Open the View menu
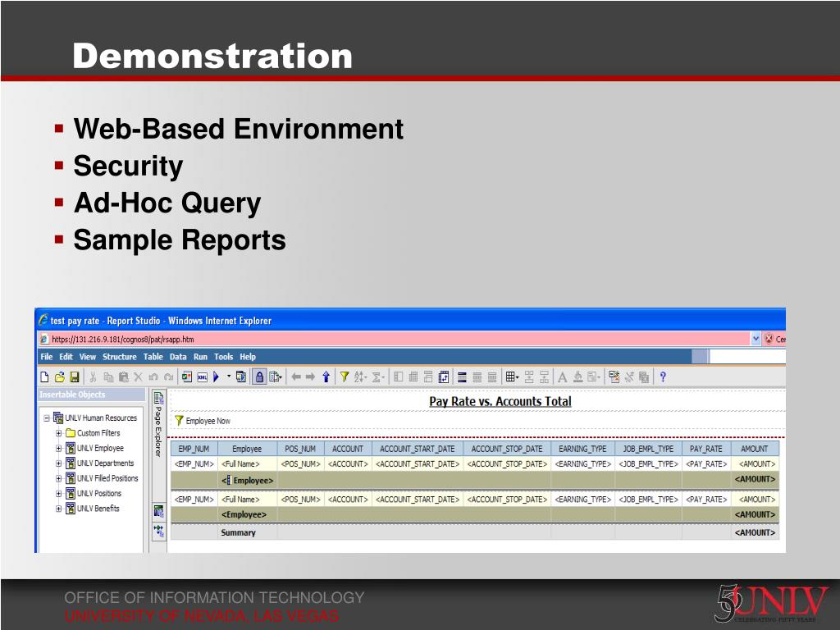The width and height of the screenshot is (840, 630). point(87,357)
